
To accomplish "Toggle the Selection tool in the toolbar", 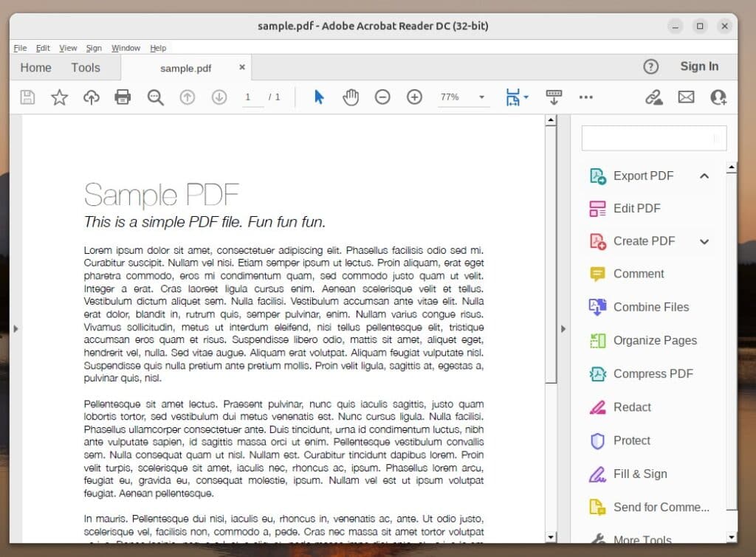I will point(320,97).
